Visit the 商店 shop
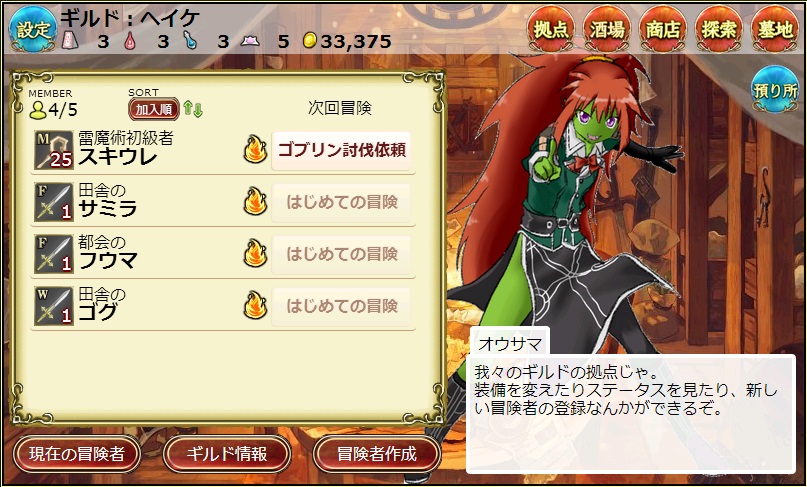The image size is (807, 487). (663, 29)
